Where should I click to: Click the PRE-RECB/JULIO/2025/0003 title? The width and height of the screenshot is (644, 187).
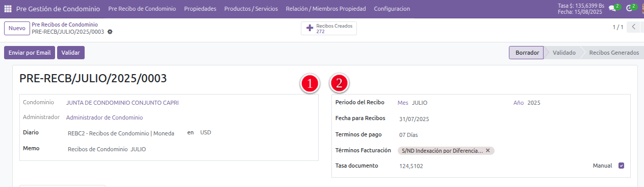[x=93, y=78]
